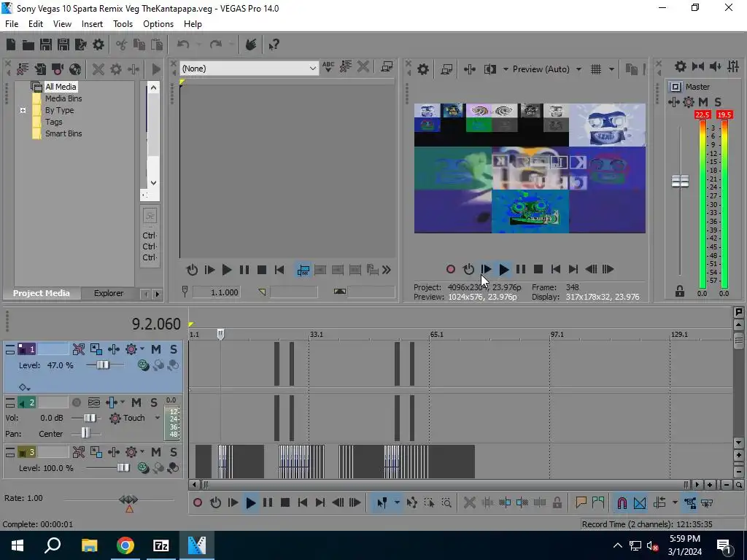
Task: Click the Record button in timeline transport
Action: [198, 503]
